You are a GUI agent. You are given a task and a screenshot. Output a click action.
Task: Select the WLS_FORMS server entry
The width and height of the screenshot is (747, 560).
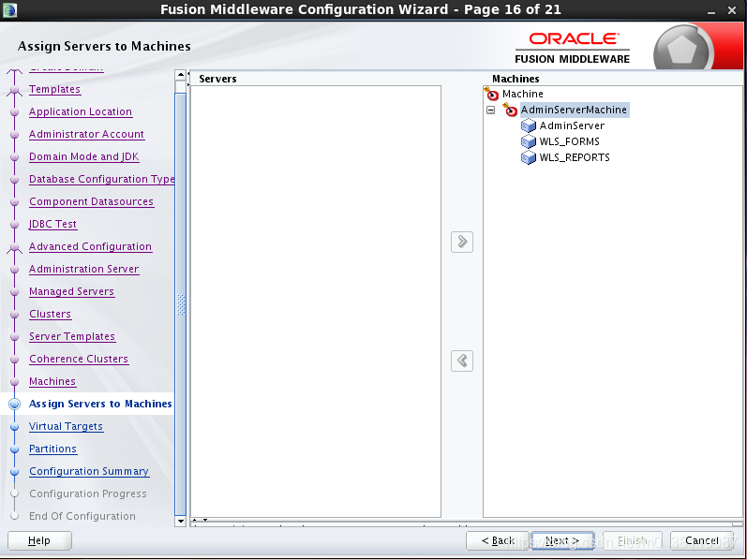[569, 141]
